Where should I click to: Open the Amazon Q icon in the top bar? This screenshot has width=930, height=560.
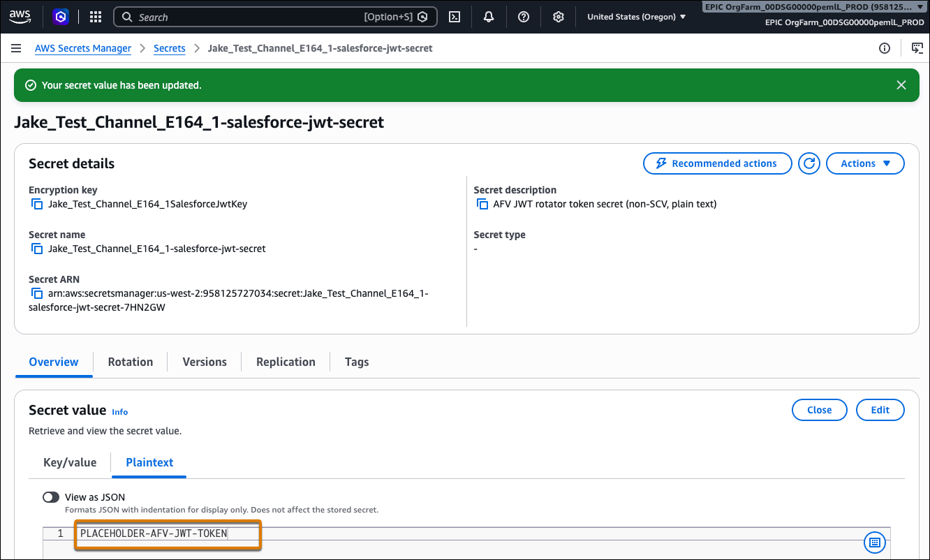61,17
